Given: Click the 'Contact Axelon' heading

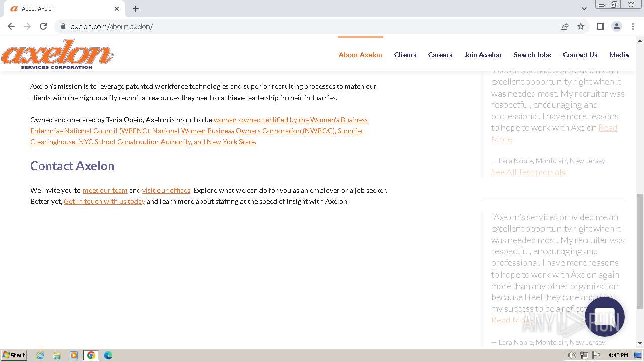Looking at the screenshot, I should coord(72,166).
